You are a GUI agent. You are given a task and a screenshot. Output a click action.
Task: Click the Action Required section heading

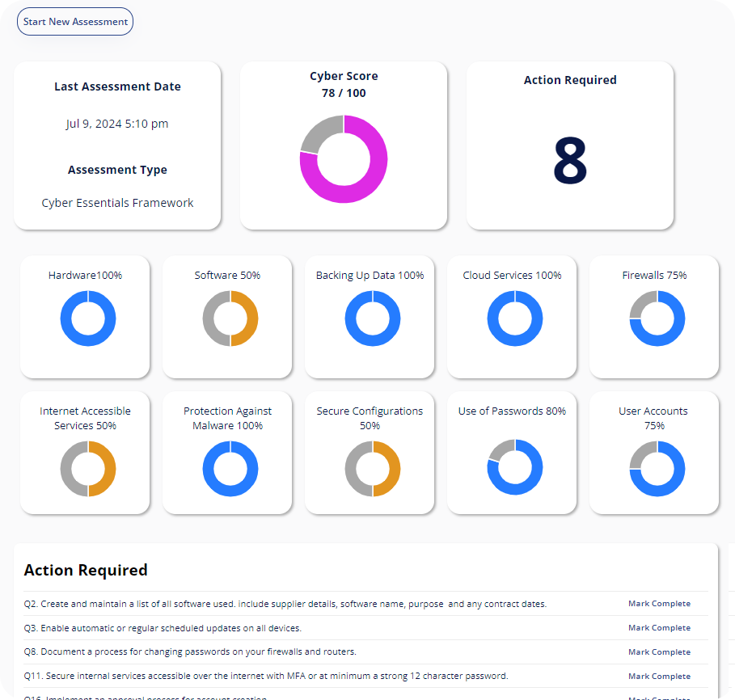pyautogui.click(x=86, y=570)
